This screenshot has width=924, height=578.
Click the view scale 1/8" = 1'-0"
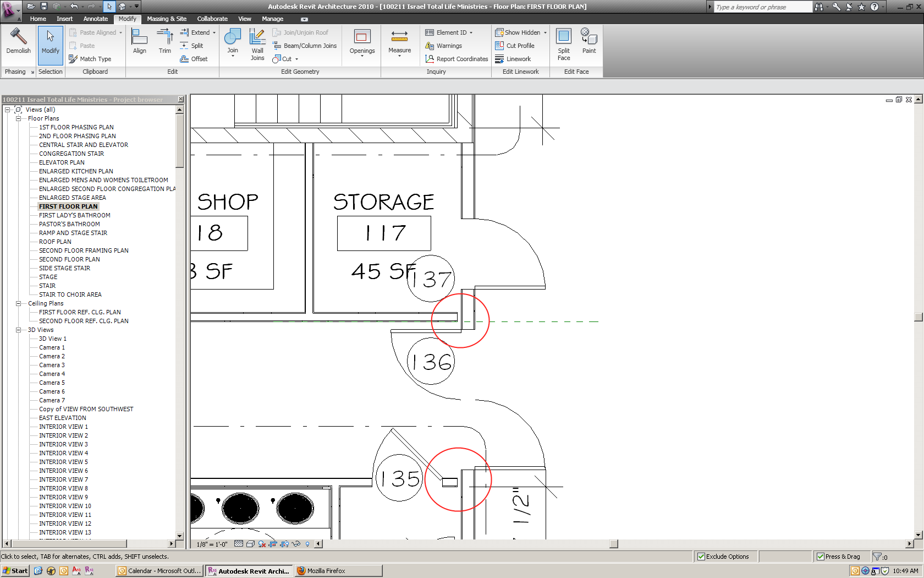coord(212,544)
